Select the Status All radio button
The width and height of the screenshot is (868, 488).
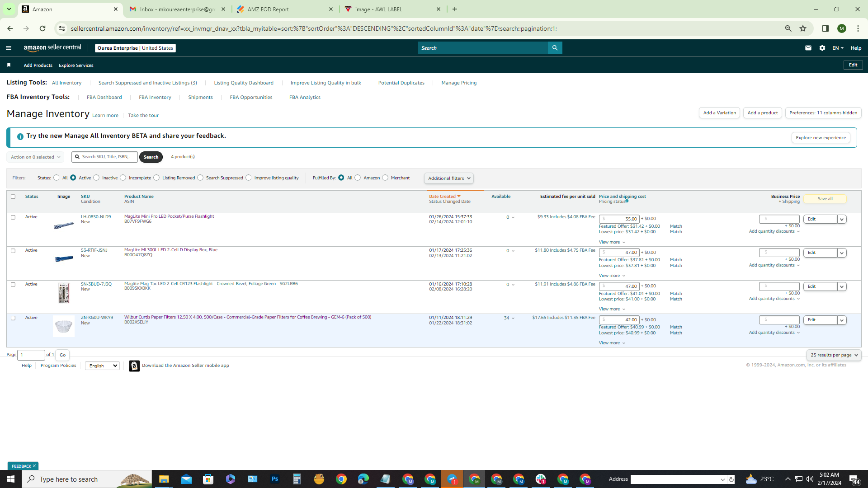(x=57, y=178)
